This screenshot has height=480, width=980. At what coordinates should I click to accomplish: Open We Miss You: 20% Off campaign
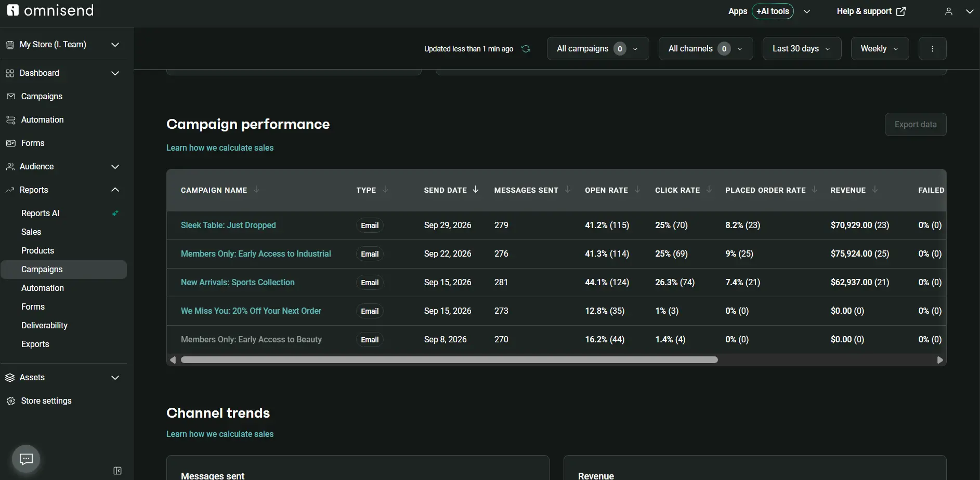point(251,311)
